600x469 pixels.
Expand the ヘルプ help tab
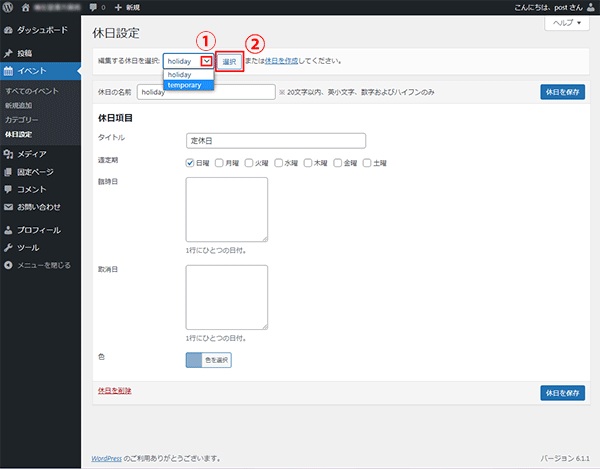pyautogui.click(x=567, y=23)
